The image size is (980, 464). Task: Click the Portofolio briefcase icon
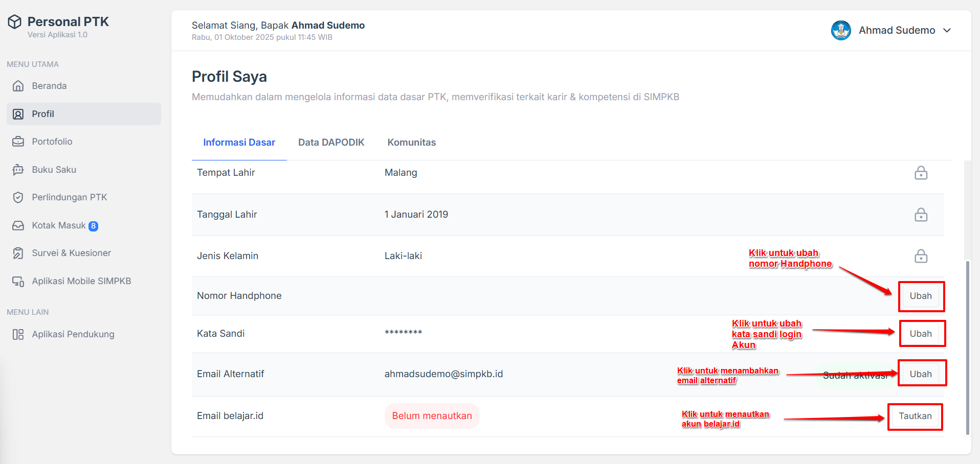pyautogui.click(x=18, y=142)
